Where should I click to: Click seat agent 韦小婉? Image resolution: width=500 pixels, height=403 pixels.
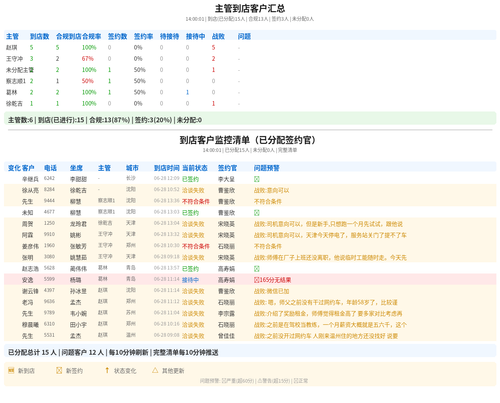78,314
